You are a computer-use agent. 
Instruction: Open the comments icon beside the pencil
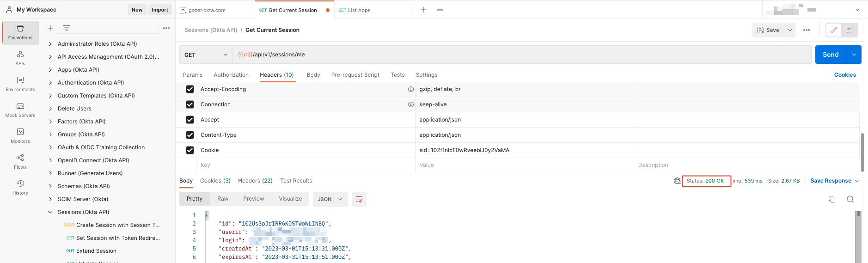coord(849,30)
